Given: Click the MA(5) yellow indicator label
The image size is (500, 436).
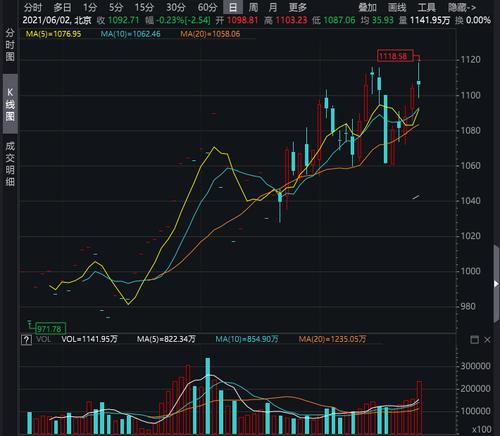Looking at the screenshot, I should pos(53,34).
